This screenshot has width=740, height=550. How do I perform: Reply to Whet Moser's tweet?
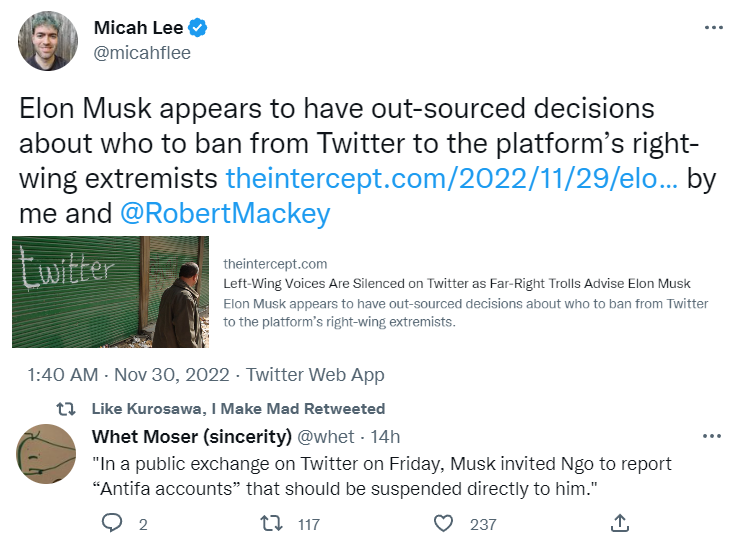pos(113,523)
